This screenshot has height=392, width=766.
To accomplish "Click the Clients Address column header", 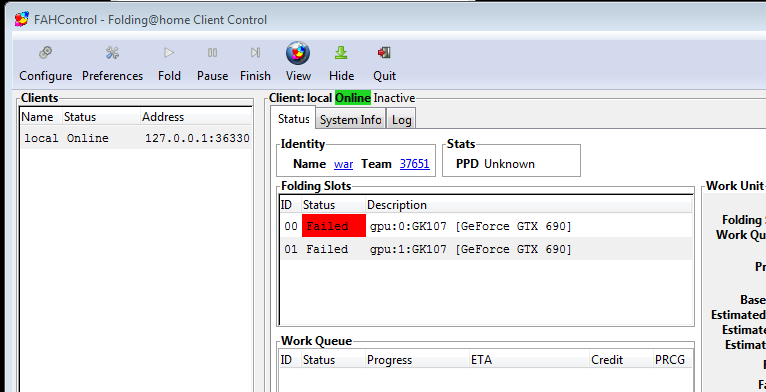I will [195, 117].
